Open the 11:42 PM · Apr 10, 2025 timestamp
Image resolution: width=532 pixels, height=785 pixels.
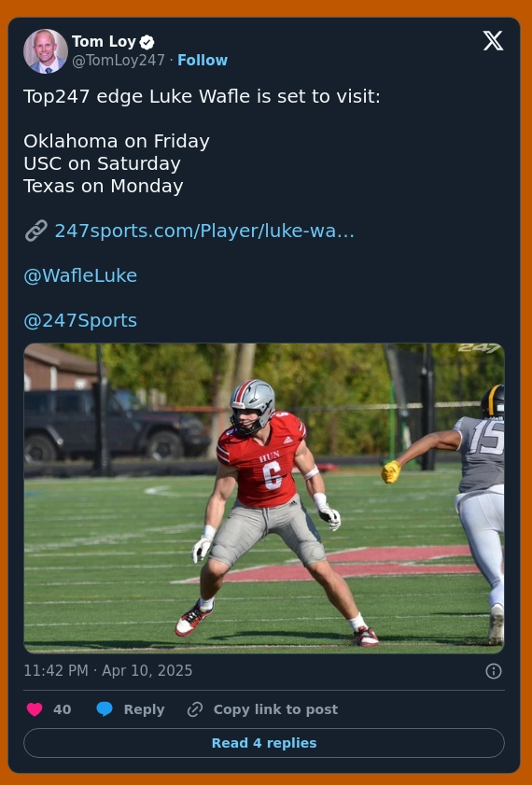[108, 670]
